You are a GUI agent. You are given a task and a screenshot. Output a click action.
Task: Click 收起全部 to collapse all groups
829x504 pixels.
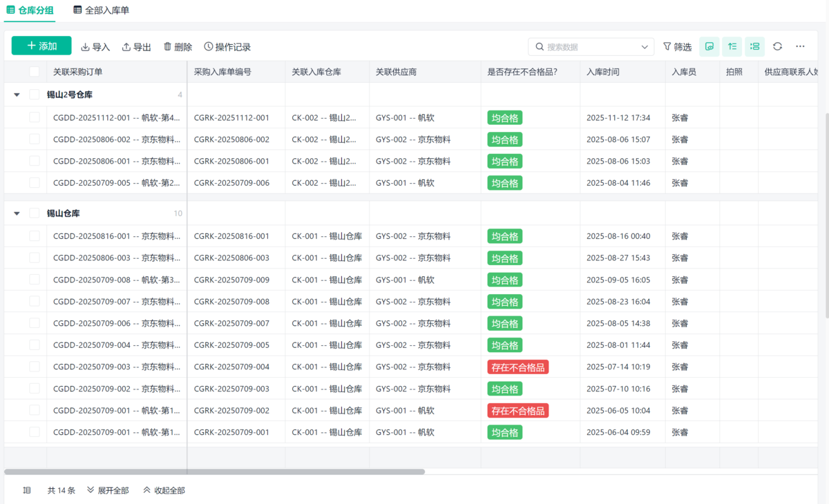coord(164,490)
